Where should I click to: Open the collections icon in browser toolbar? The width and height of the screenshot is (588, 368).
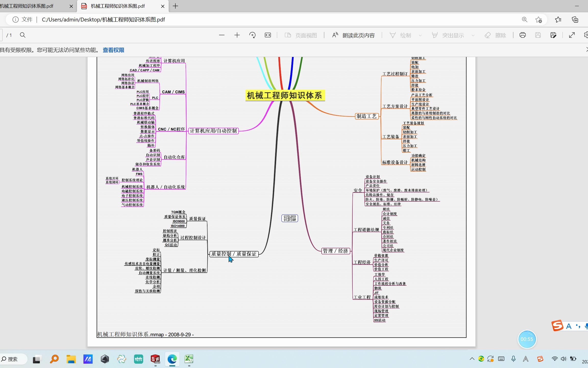point(575,20)
